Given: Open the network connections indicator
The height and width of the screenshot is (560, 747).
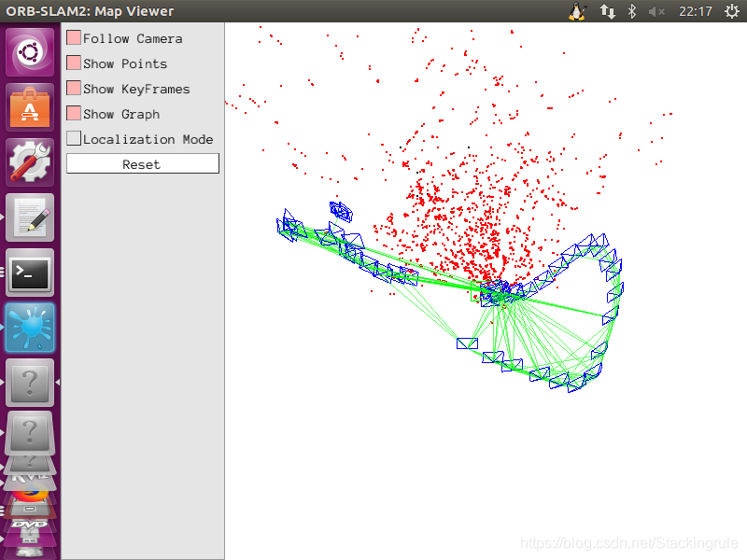Looking at the screenshot, I should [x=608, y=11].
